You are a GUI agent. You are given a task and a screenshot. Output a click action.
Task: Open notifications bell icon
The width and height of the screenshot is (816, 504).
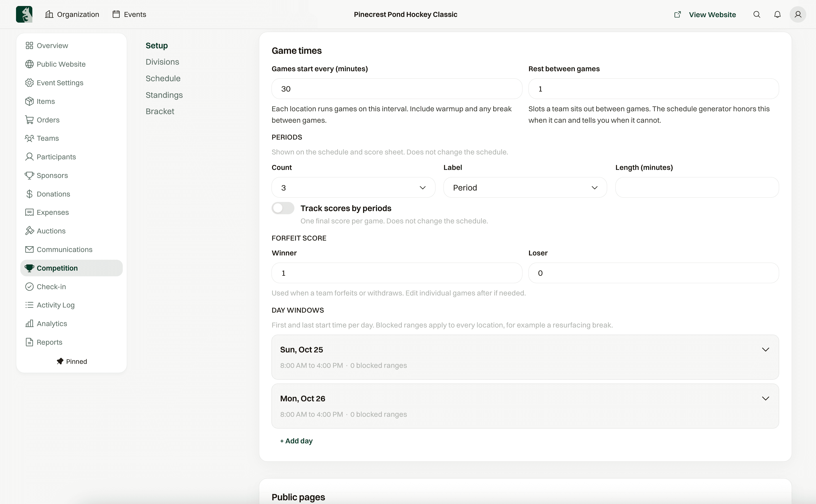click(777, 14)
